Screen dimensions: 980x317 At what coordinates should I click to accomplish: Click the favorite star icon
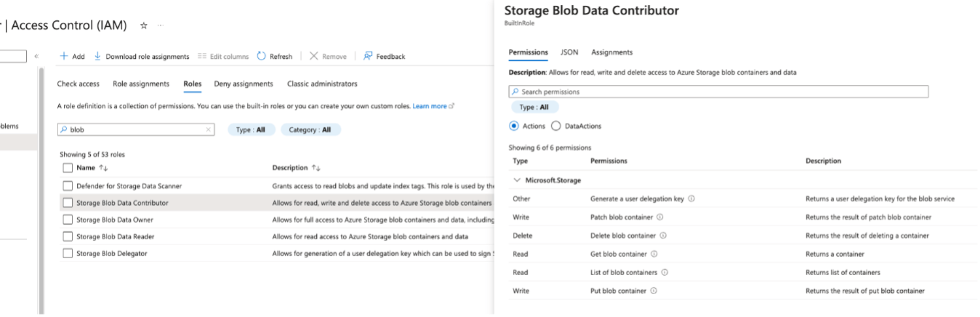[144, 25]
